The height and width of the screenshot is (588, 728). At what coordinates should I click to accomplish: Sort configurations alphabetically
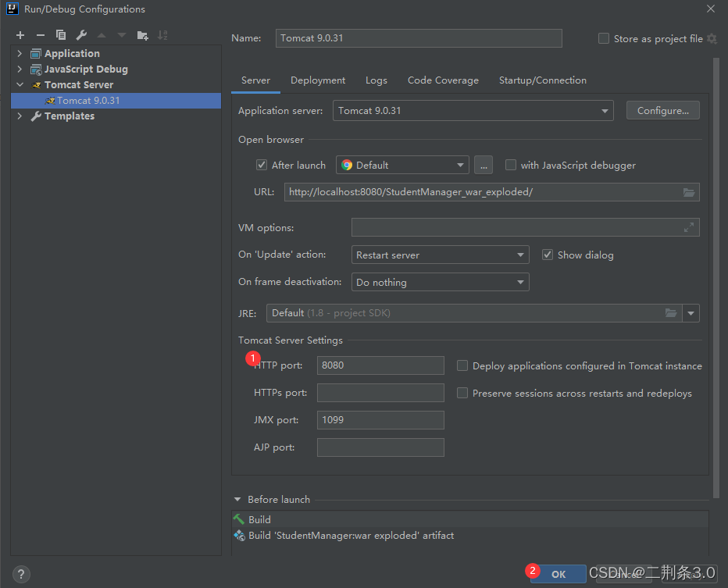pyautogui.click(x=162, y=35)
